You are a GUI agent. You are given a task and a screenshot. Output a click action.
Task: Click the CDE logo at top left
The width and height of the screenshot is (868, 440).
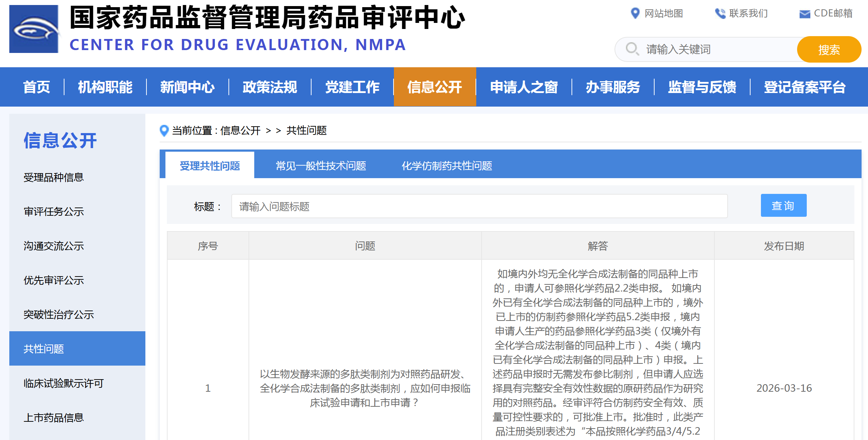pos(34,29)
